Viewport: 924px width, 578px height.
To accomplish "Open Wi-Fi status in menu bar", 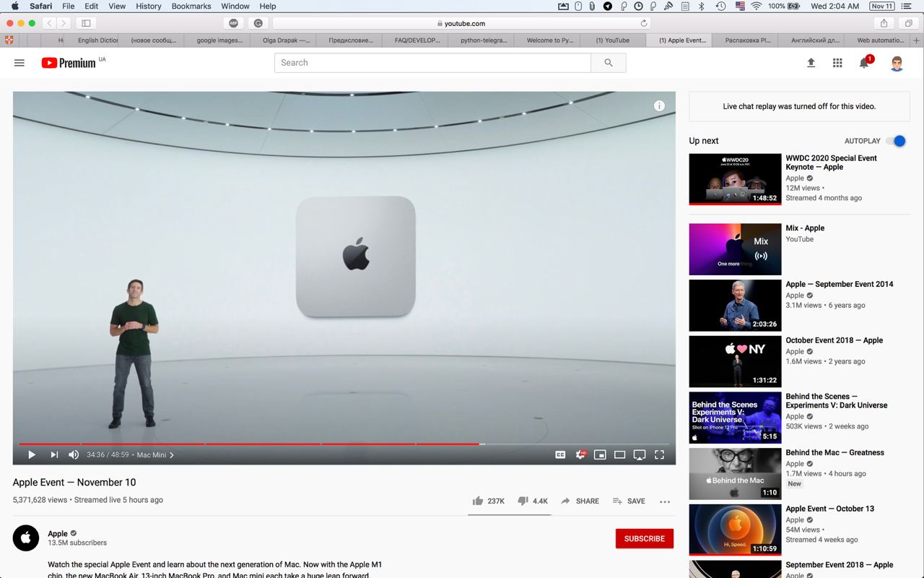I will point(756,6).
